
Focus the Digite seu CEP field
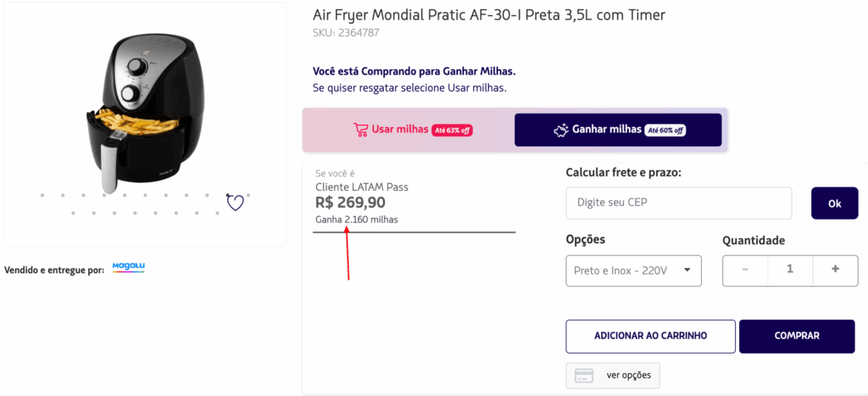(x=678, y=204)
